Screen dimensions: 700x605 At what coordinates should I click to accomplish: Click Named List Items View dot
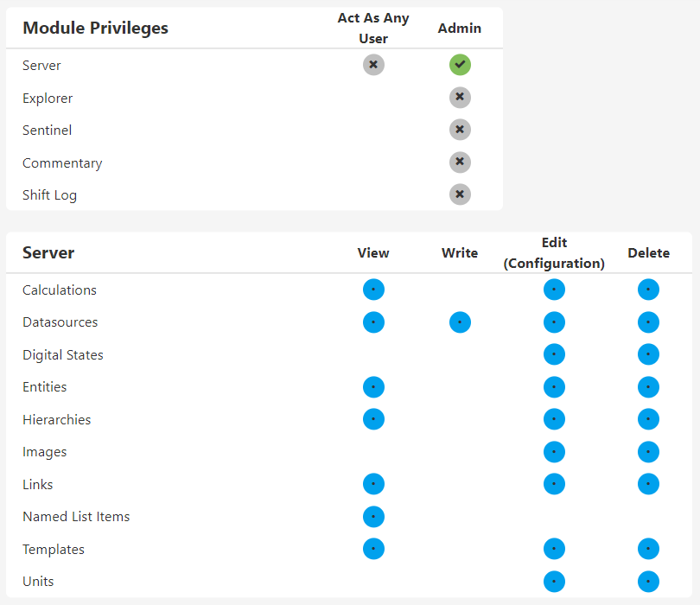[373, 517]
